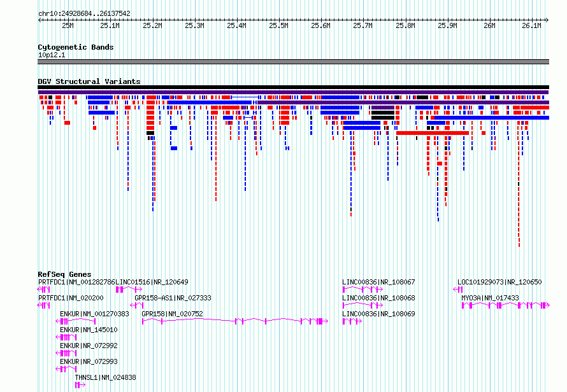This screenshot has width=567, height=392.
Task: Select the 25.7M ruler label
Action: coord(362,25)
